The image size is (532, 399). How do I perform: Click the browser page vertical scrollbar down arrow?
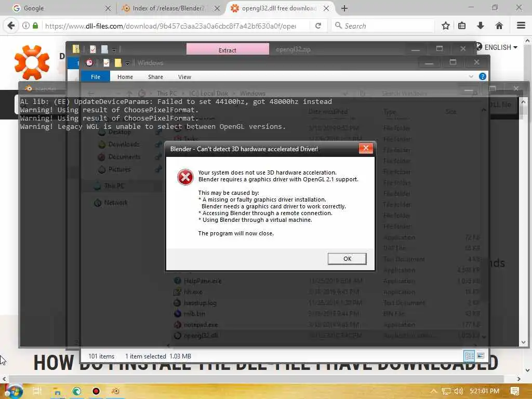pos(528,370)
